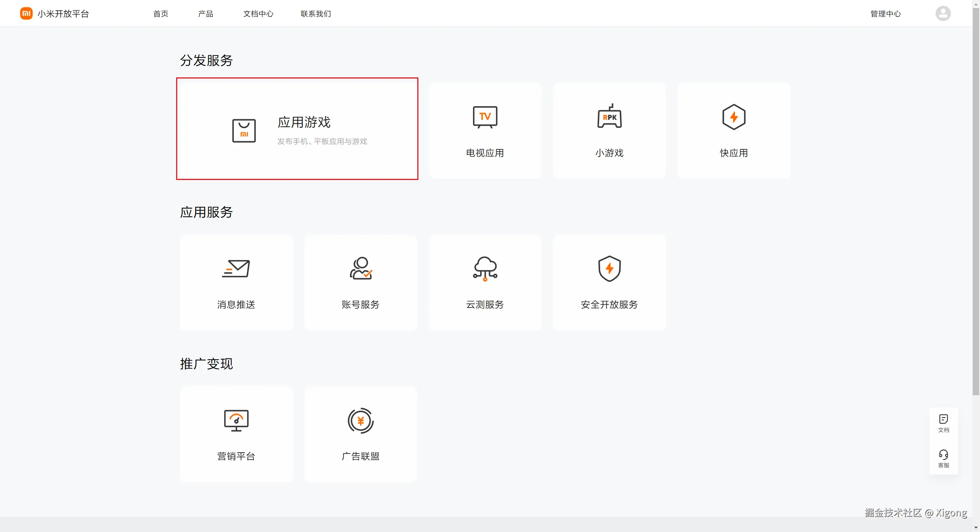Click the Xiaomi orange logo icon
The image size is (980, 532).
[26, 13]
